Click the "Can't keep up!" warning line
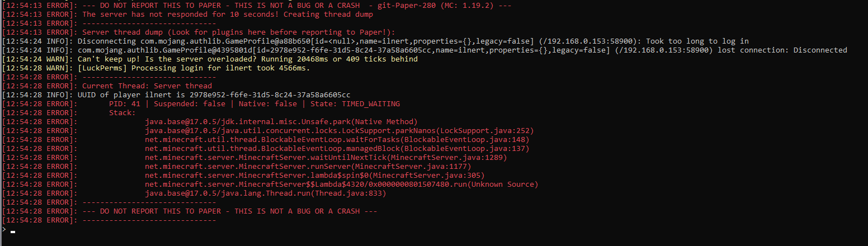The height and width of the screenshot is (246, 868). click(210, 59)
